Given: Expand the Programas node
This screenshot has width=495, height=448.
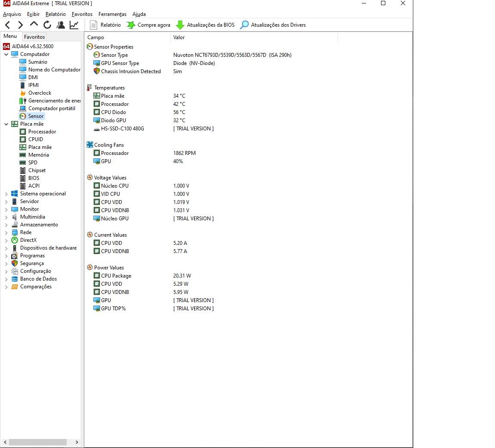Looking at the screenshot, I should click(x=6, y=256).
